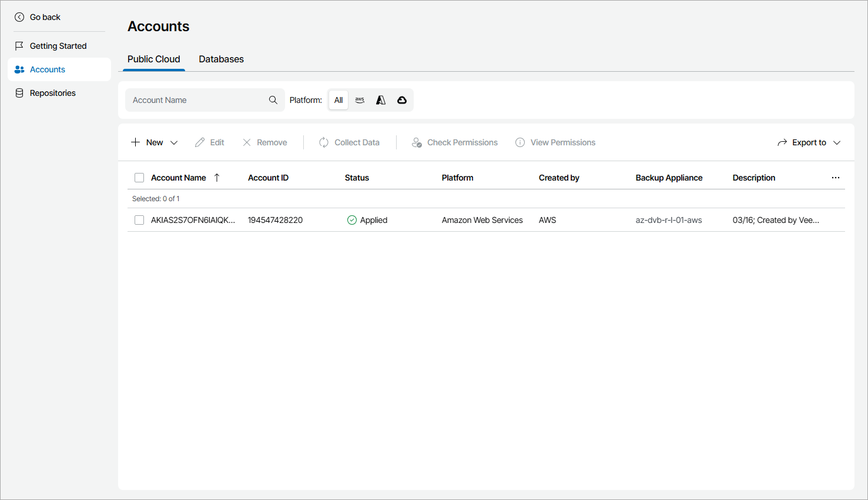The image size is (868, 500).
Task: Click the Collect Data refresh icon
Action: click(x=324, y=142)
